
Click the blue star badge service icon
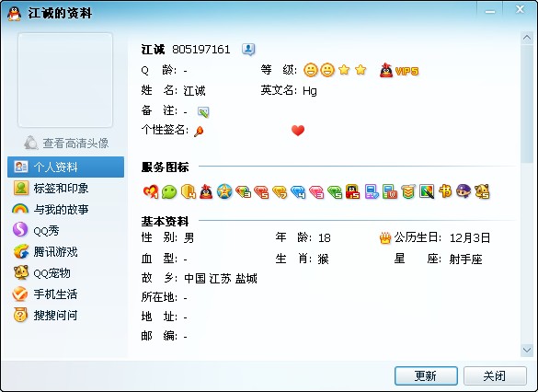224,191
